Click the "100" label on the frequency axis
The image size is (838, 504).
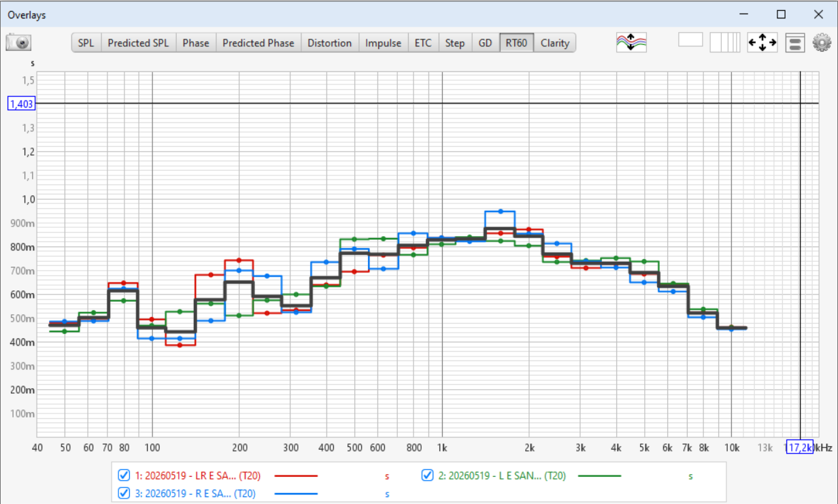point(152,447)
